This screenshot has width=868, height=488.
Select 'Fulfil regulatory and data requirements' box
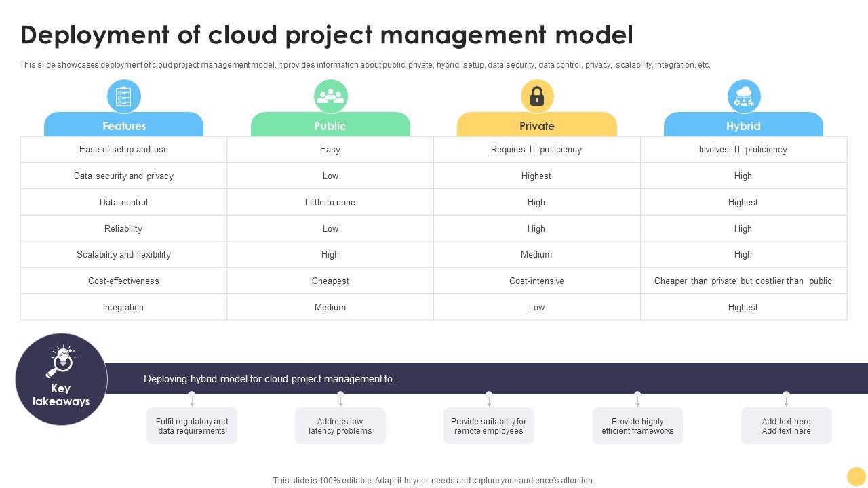192,426
